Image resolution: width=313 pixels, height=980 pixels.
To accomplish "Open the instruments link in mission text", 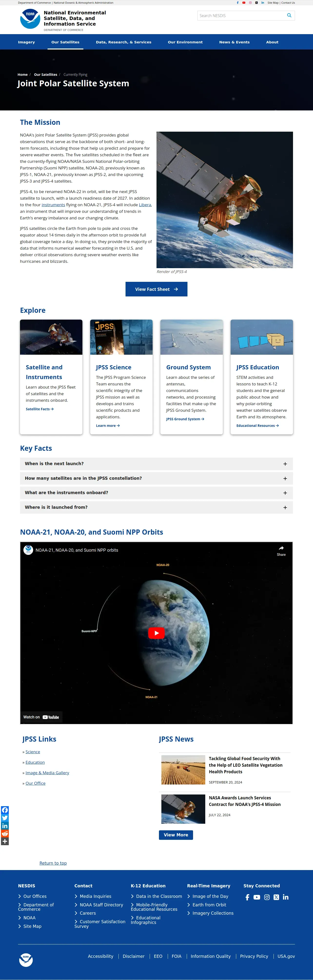I will [53, 205].
